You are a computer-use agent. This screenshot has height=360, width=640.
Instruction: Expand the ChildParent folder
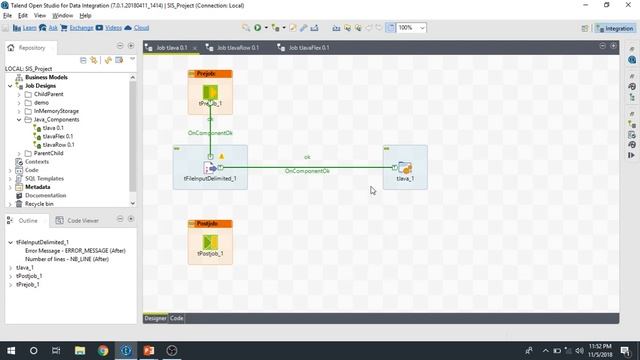pyautogui.click(x=19, y=94)
